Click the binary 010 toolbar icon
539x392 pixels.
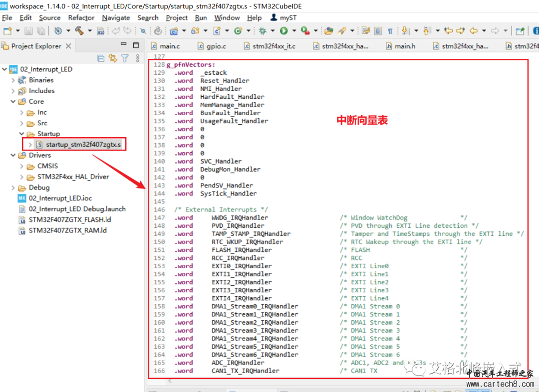tap(101, 31)
